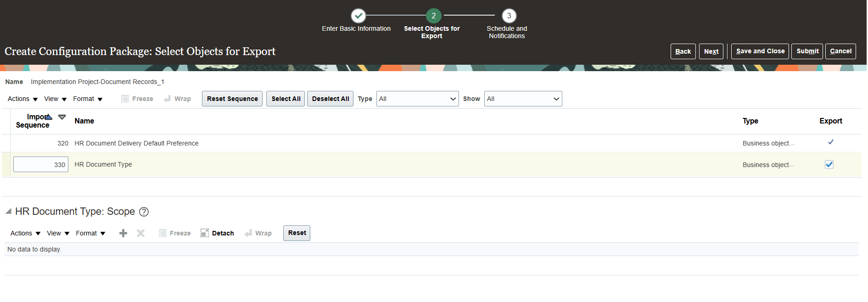
Task: Click Wrap in the Scope toolbar
Action: point(258,233)
